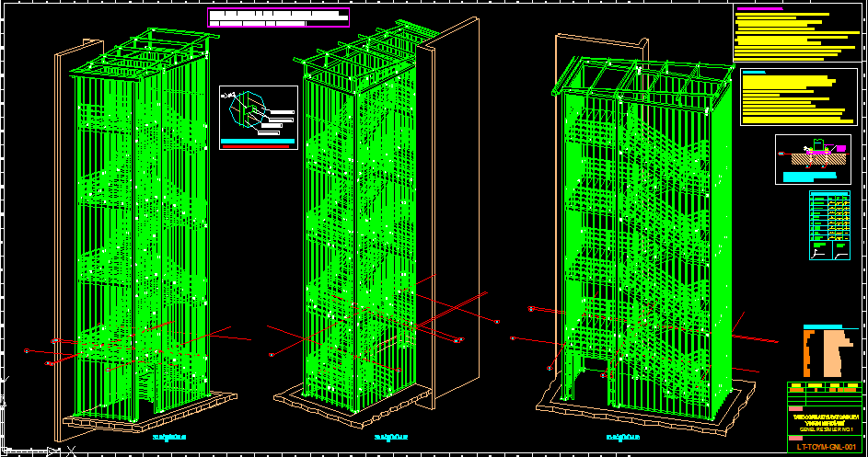Viewport: 868px width, 457px height.
Task: Click the cyan heading of second notes block
Action: pos(754,72)
